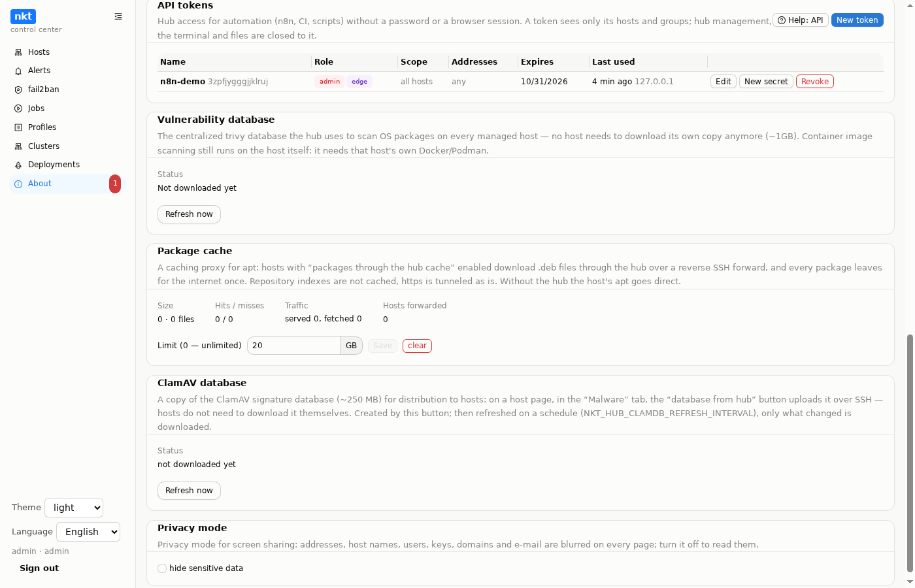This screenshot has width=915, height=588.
Task: Click the package cache limit field
Action: pos(294,346)
